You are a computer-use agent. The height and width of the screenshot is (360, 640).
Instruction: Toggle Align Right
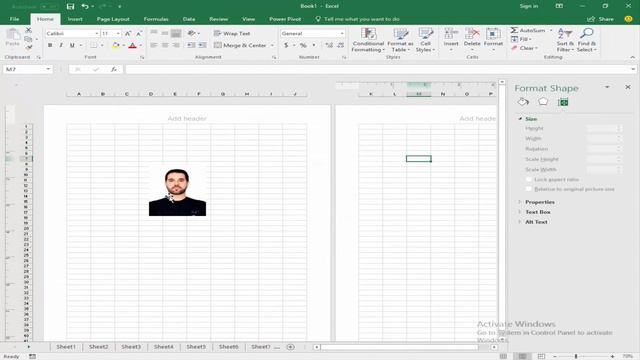pos(176,45)
